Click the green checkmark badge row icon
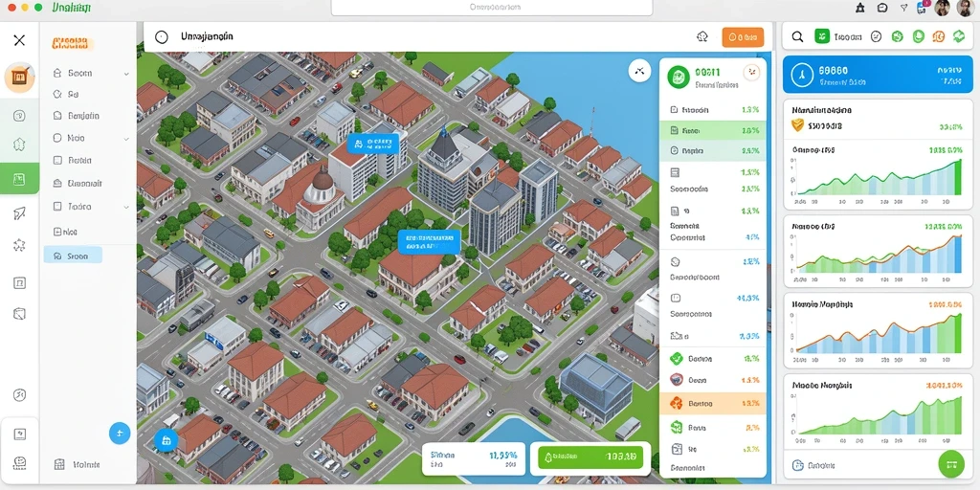This screenshot has height=490, width=980. point(676,358)
